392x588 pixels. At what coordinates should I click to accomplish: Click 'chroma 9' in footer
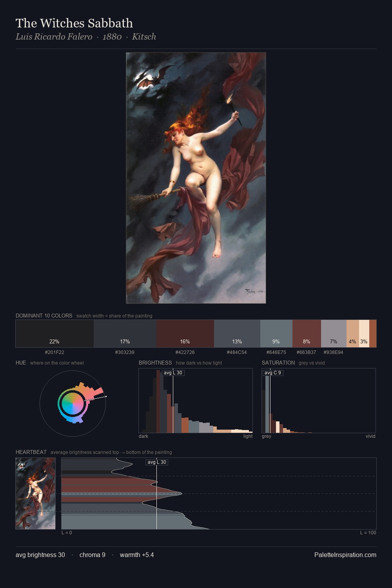coord(93,555)
